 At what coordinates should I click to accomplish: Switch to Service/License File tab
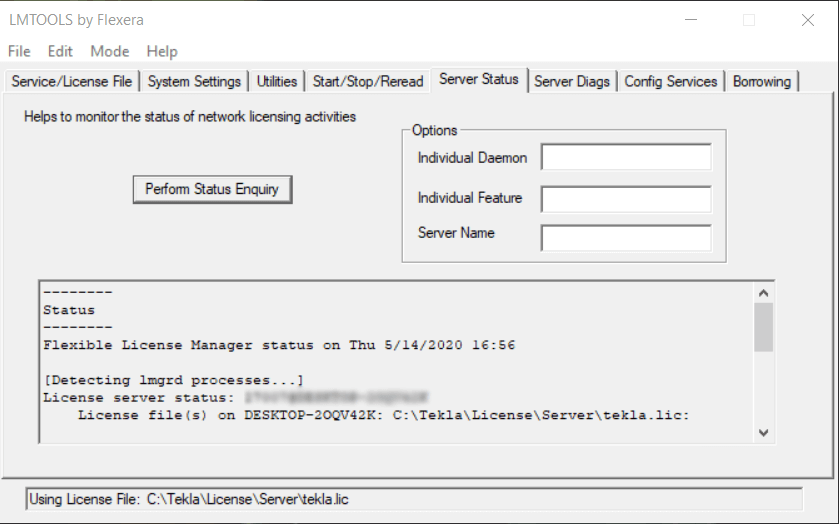click(72, 81)
